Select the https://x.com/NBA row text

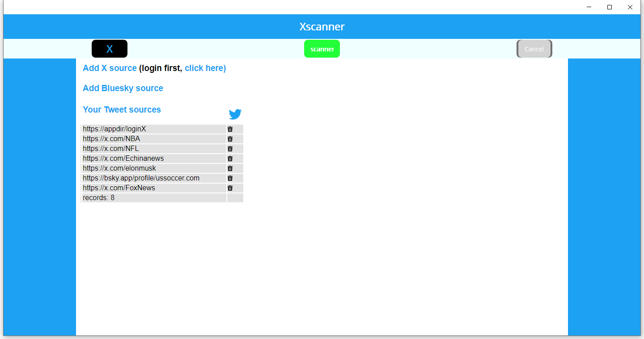111,139
